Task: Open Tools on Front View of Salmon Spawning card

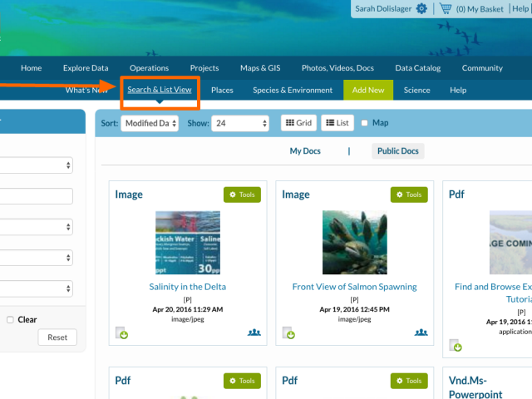Action: click(409, 195)
